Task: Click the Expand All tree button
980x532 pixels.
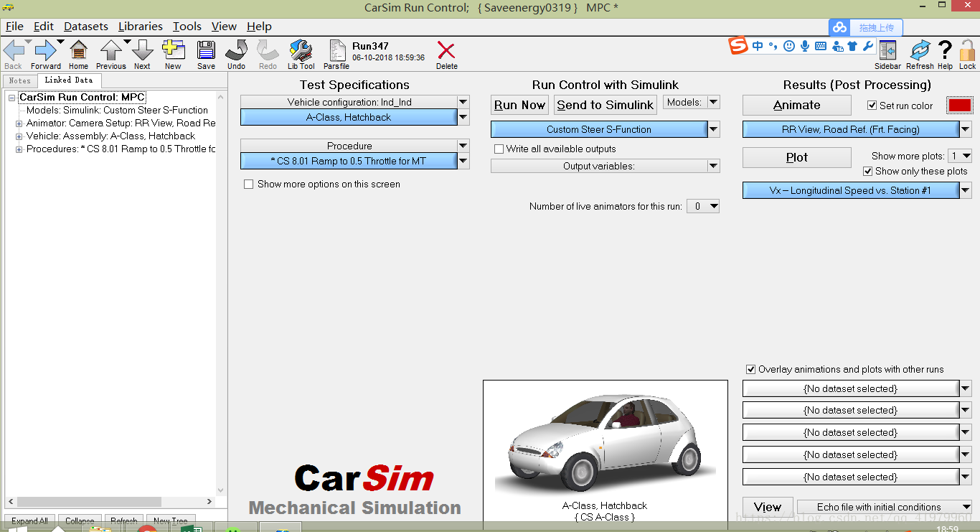Action: (x=30, y=521)
